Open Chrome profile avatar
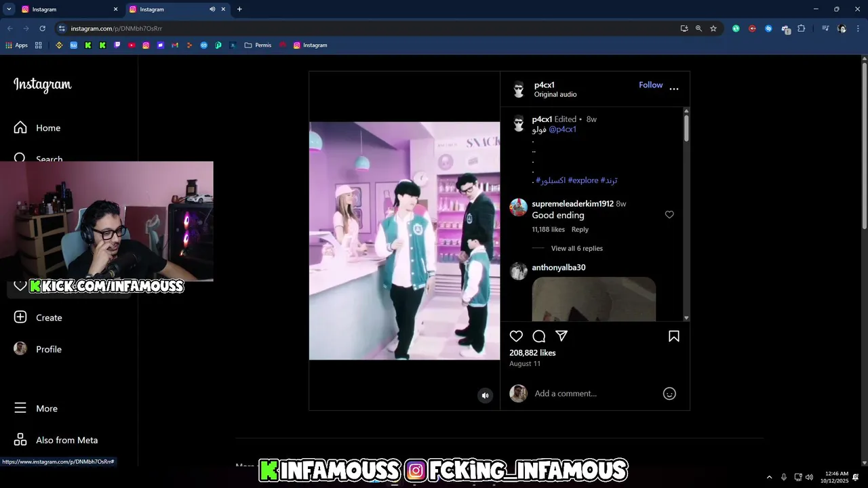This screenshot has width=868, height=488. (842, 28)
